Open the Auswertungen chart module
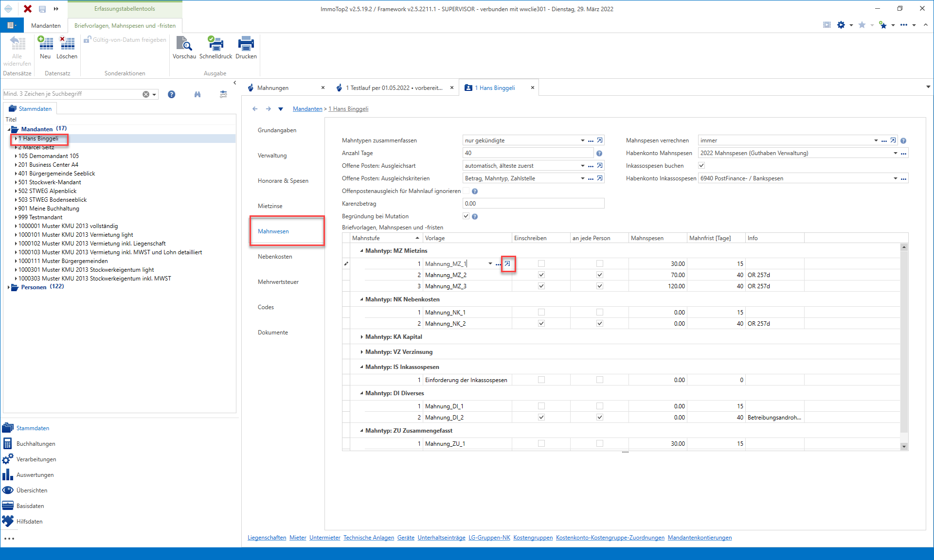This screenshot has height=560, width=934. (x=28, y=474)
